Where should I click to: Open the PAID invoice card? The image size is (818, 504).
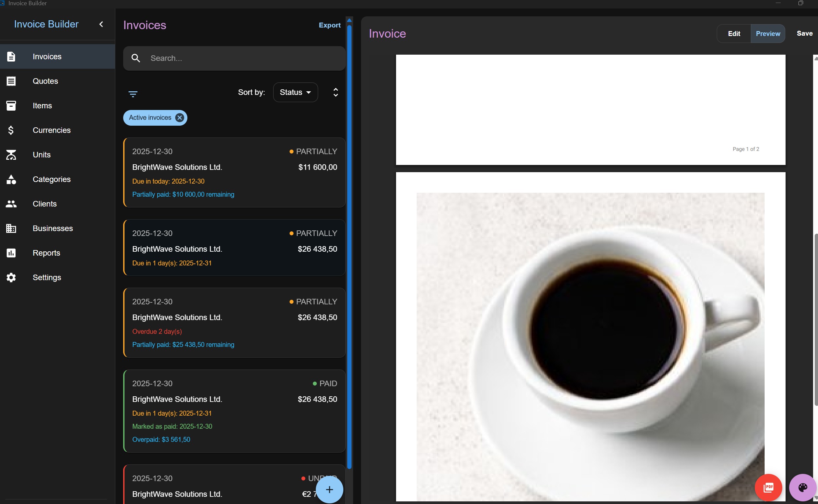[x=234, y=411]
